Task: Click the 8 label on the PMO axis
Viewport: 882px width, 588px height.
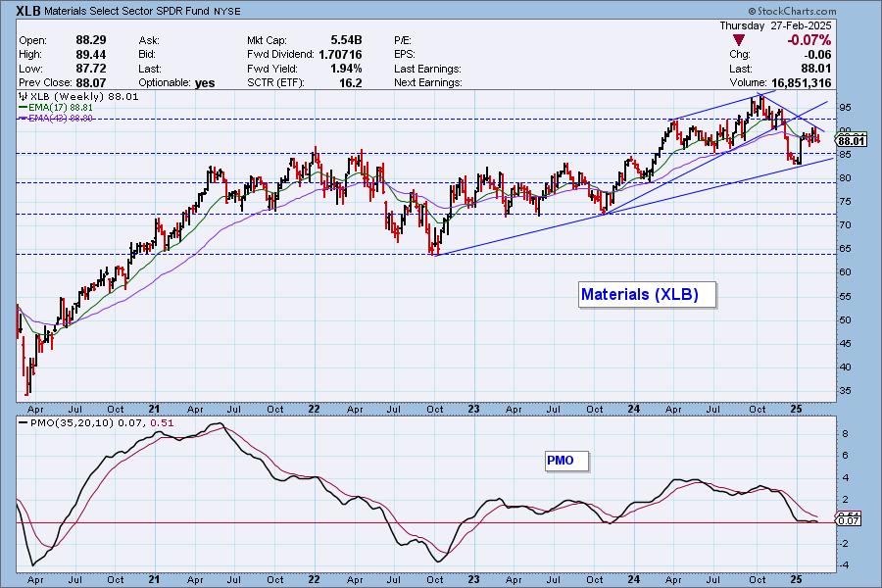Action: 845,434
